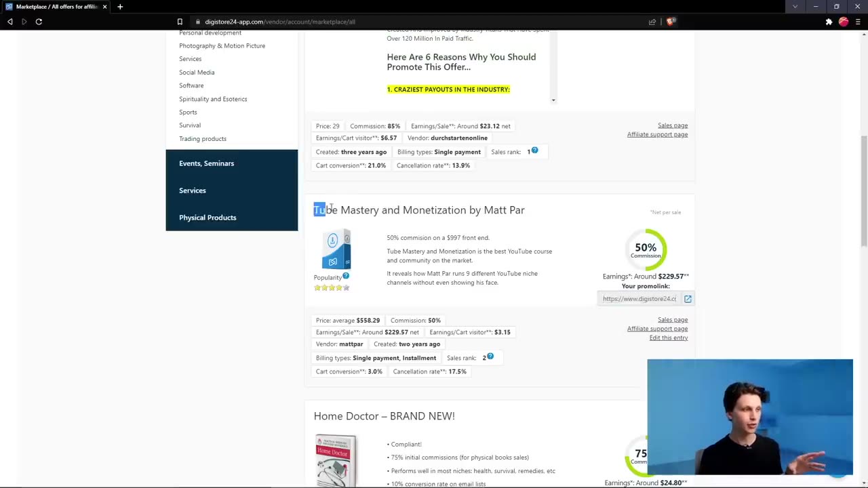Open the promolink in new window icon
The height and width of the screenshot is (488, 868).
688,299
